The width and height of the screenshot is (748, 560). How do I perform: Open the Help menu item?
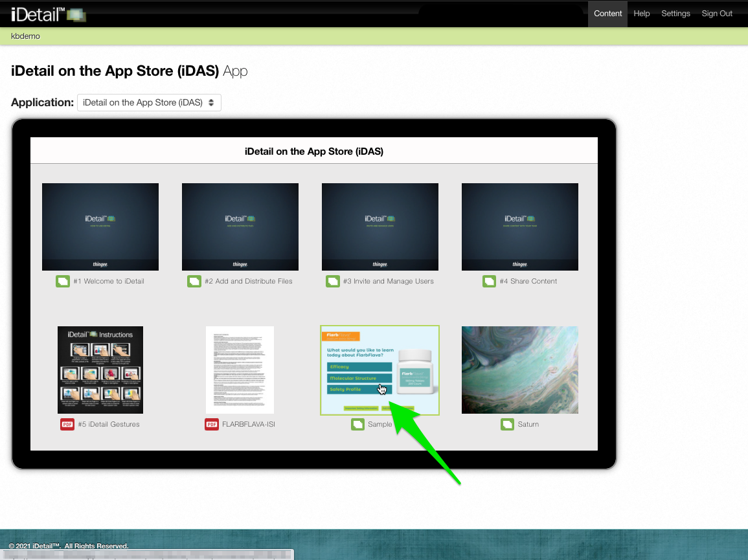[641, 14]
